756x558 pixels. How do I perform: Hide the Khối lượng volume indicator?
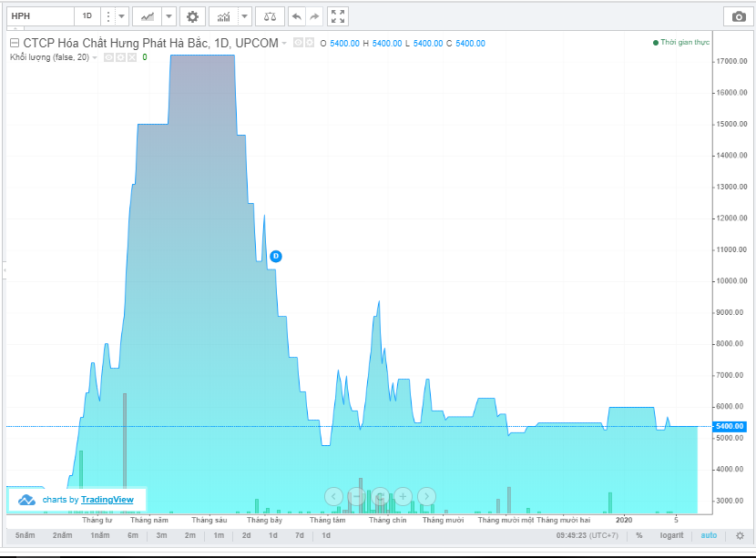pos(109,57)
